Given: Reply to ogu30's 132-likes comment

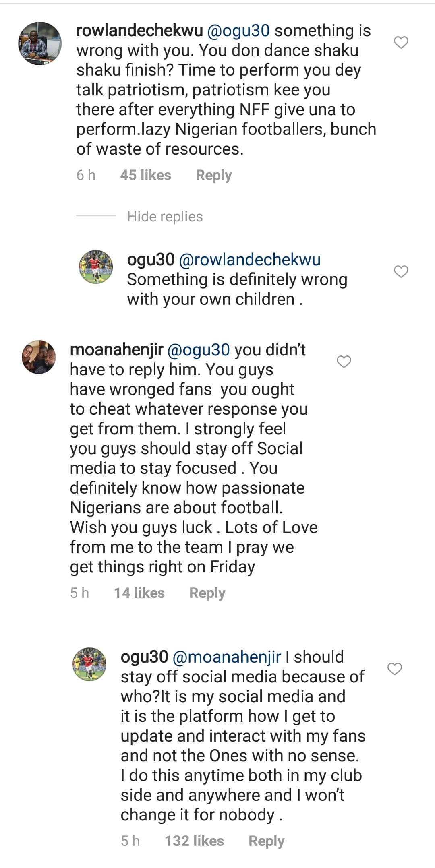Looking at the screenshot, I should click(x=266, y=841).
